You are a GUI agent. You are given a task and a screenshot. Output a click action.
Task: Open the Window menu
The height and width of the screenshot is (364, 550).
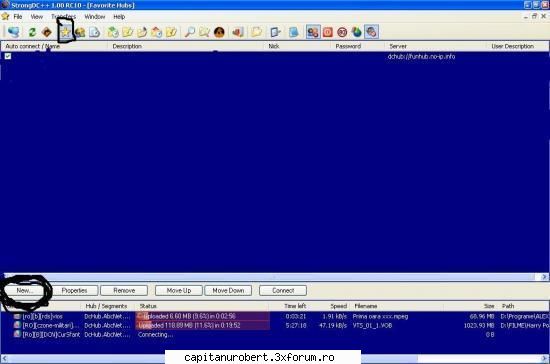click(x=95, y=16)
